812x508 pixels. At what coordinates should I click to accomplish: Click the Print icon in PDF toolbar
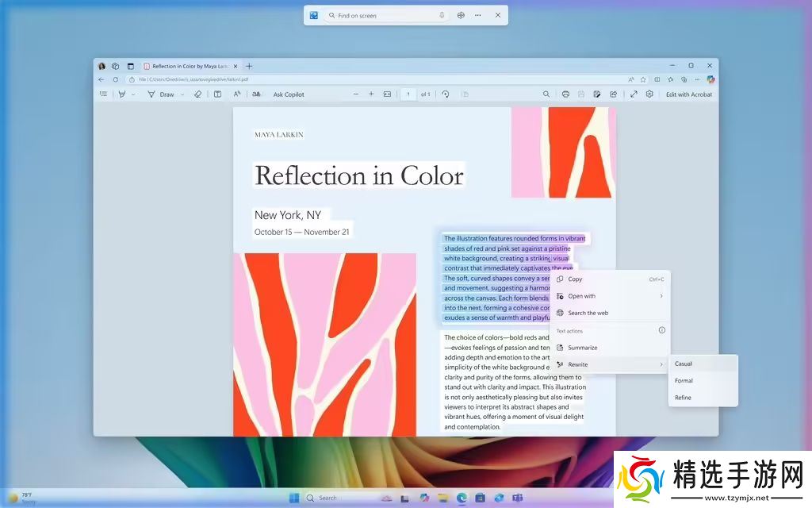pos(565,94)
